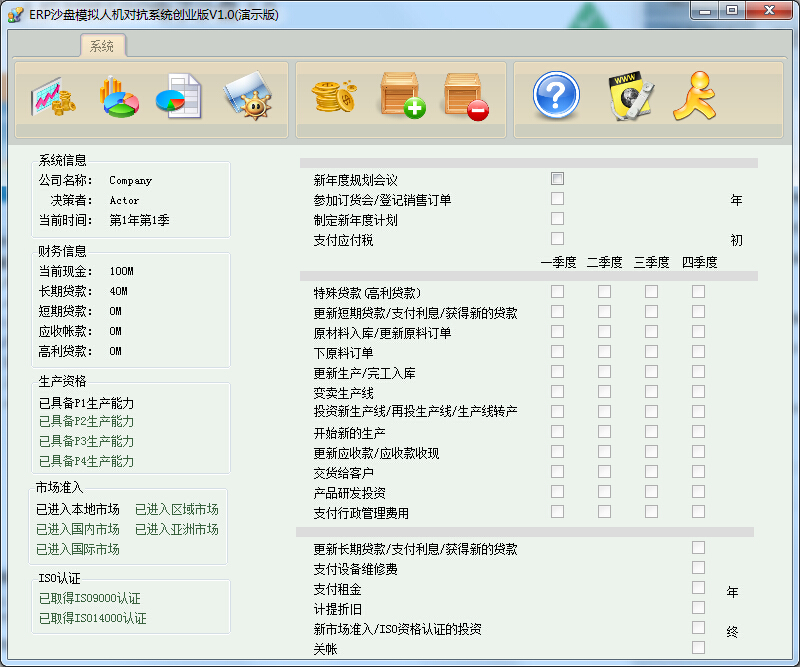The height and width of the screenshot is (667, 800).
Task: Click the pie chart report document icon
Action: point(178,97)
